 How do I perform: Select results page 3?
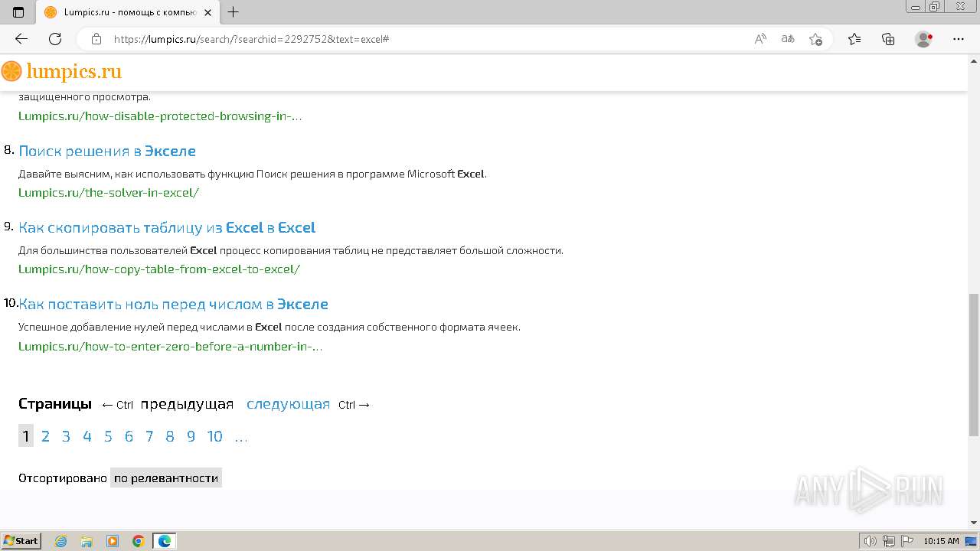point(66,436)
